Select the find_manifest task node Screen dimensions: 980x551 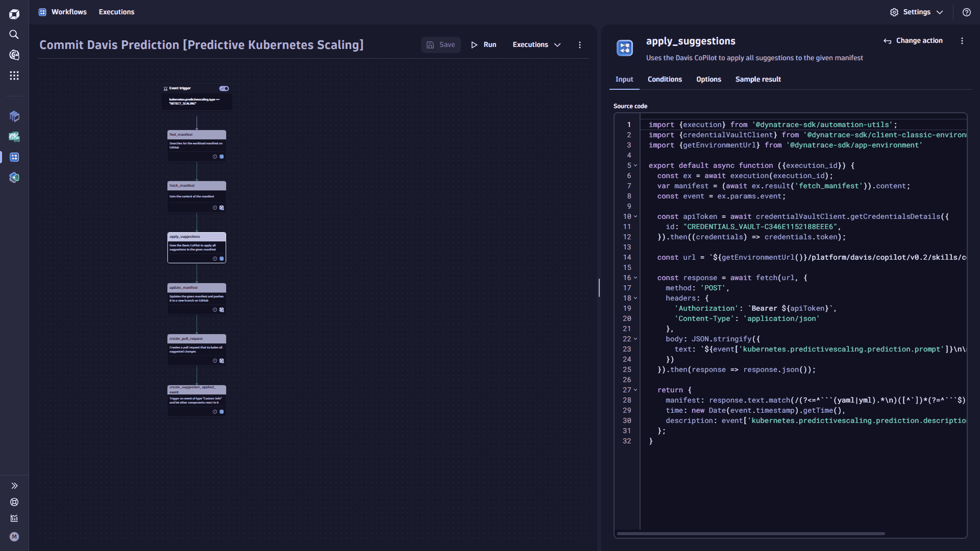(197, 145)
